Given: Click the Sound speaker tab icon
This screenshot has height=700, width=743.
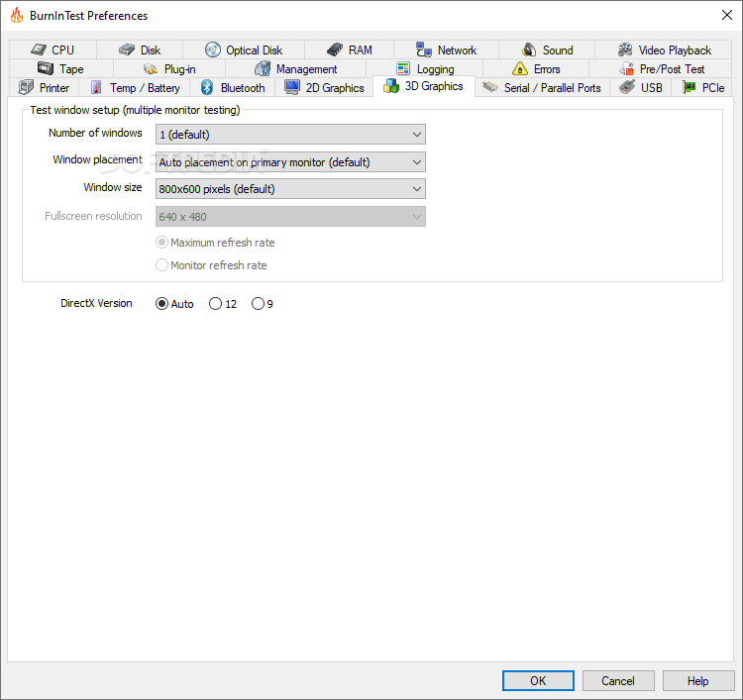Looking at the screenshot, I should 529,50.
